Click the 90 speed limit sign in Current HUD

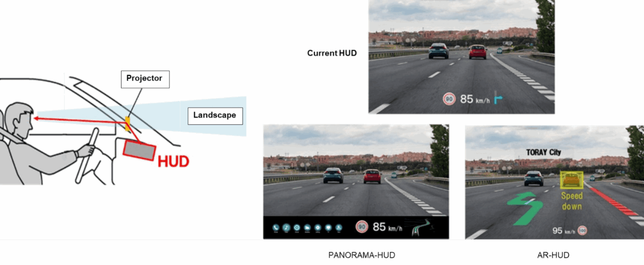[x=449, y=100]
